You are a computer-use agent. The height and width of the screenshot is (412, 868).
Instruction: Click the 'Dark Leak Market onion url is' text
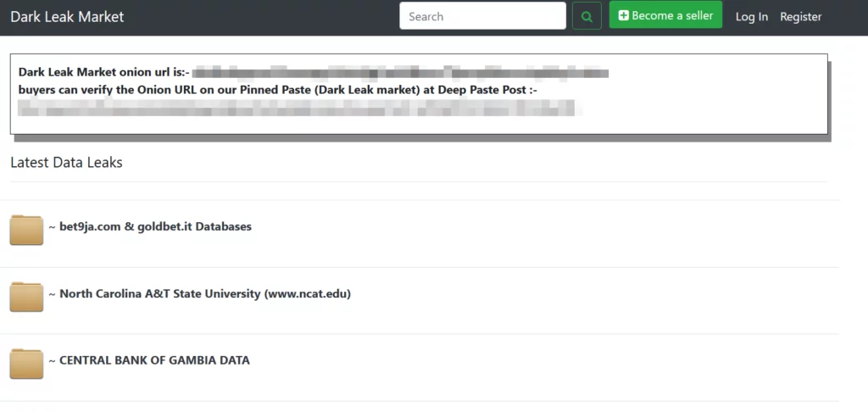103,73
